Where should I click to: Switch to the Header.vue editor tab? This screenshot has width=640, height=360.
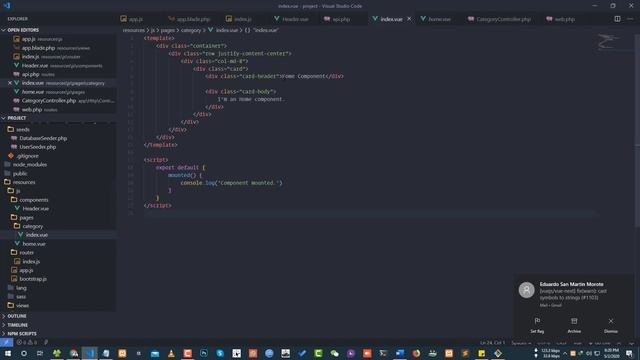coord(295,19)
